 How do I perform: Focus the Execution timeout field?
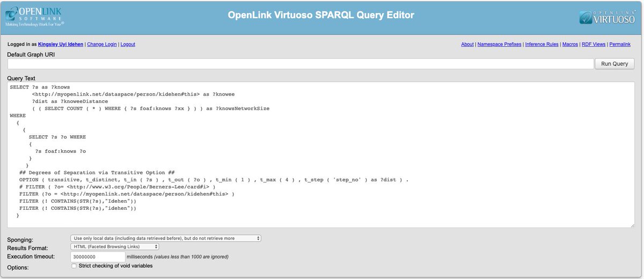coord(98,257)
